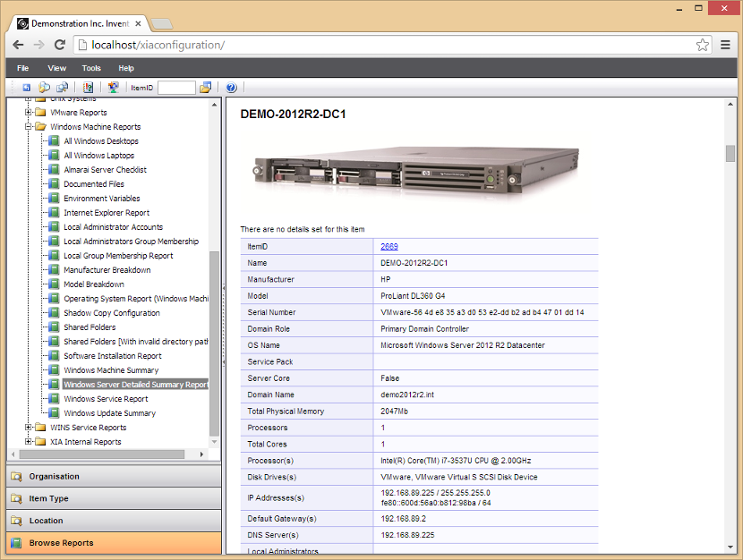Open Shadow Copy Configuration report

[112, 313]
